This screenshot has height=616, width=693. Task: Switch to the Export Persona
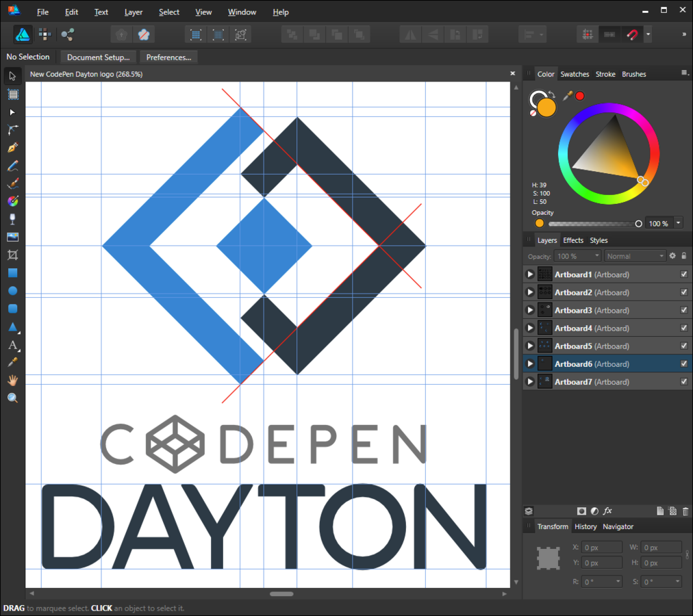(x=67, y=34)
